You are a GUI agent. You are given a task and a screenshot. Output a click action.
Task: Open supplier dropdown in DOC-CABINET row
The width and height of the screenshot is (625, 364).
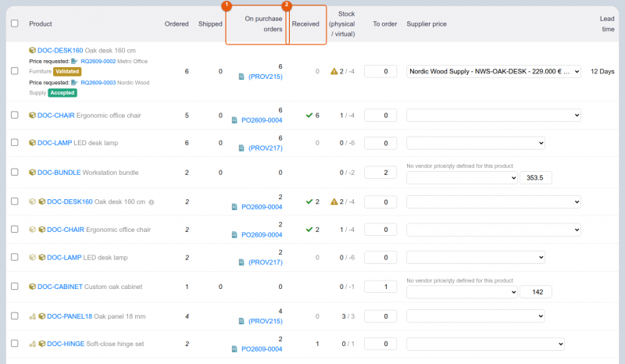tap(462, 292)
